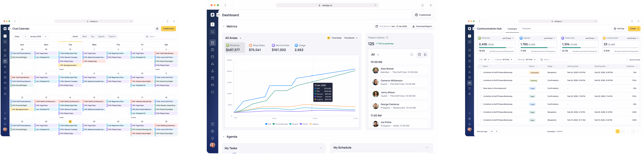Open calendar icon in Dashboard sidebar
Viewport: 644px width, 154px height.
tap(212, 57)
